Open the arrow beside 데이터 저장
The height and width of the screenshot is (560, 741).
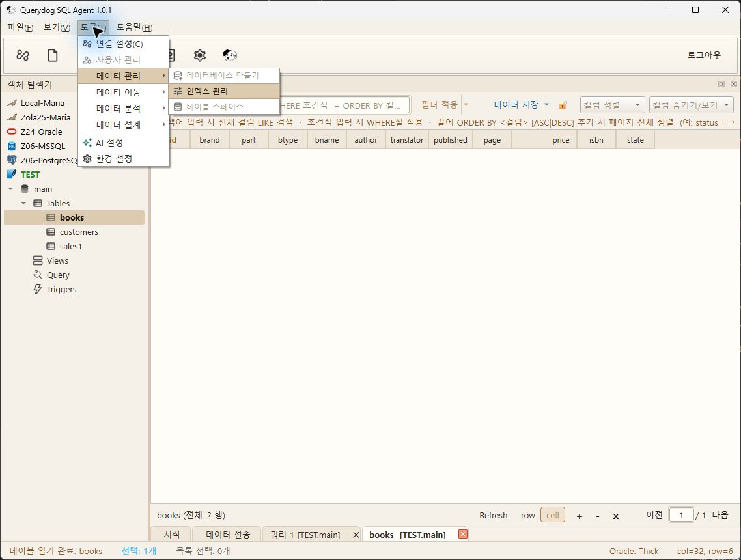click(x=547, y=104)
